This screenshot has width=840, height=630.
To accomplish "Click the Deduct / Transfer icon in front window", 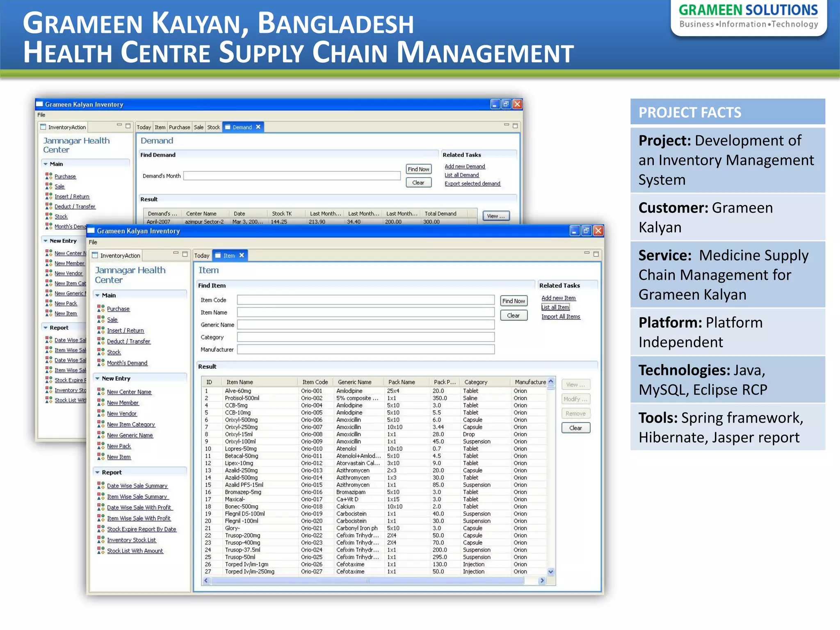I will point(100,341).
